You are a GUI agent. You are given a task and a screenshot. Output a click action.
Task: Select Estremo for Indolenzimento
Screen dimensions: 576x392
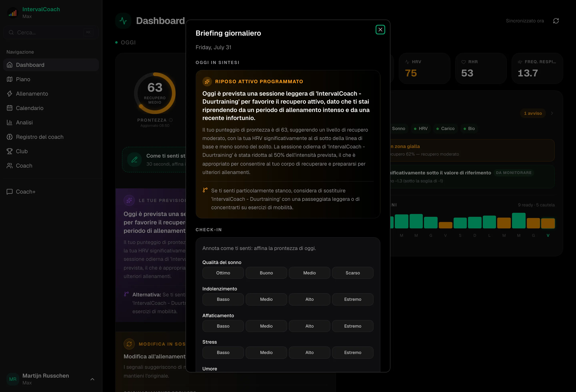[x=353, y=299]
